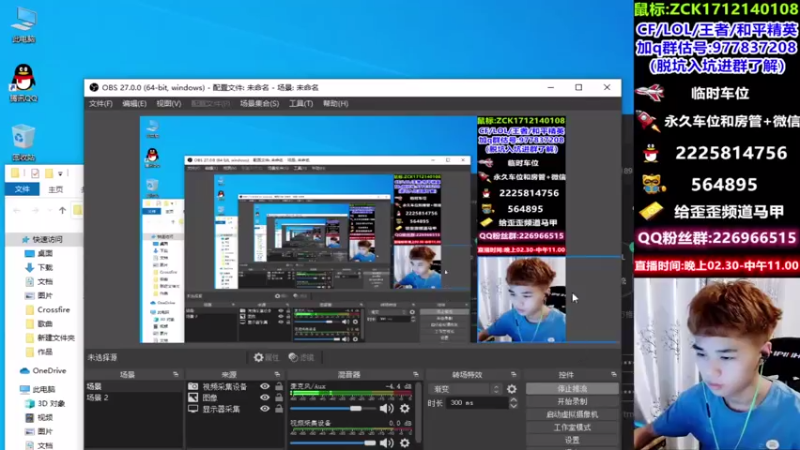Viewport: 800px width, 450px height.
Task: Go up one level in Explorer
Action: pos(62,210)
